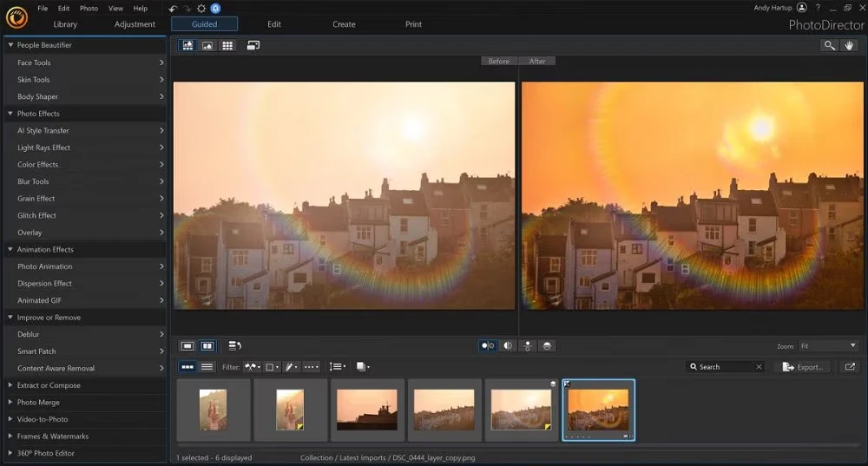
Task: Select the zoom magnifier tool
Action: coord(830,45)
